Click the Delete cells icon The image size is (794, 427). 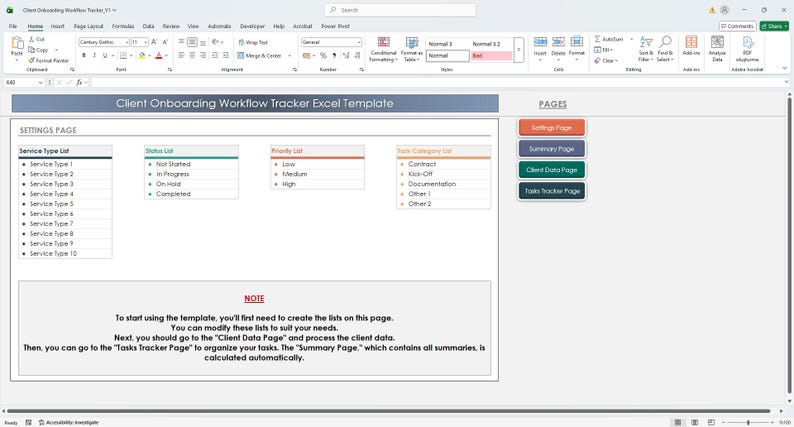(x=558, y=42)
